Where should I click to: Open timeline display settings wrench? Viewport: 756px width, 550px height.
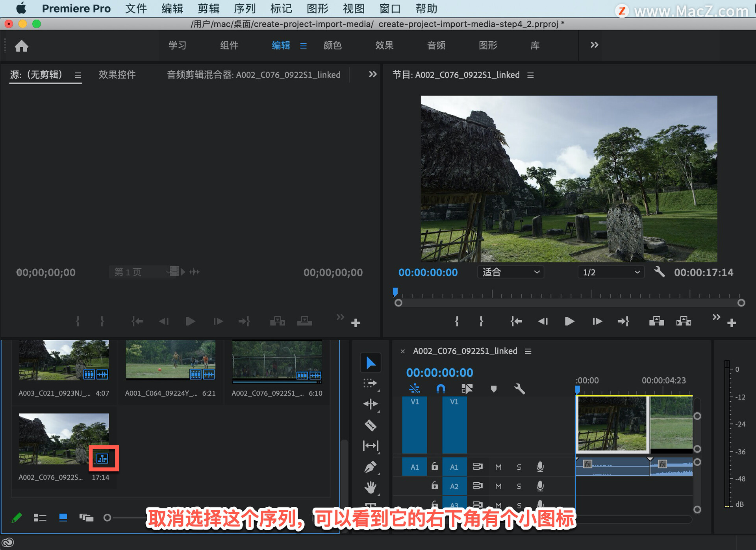(x=519, y=389)
